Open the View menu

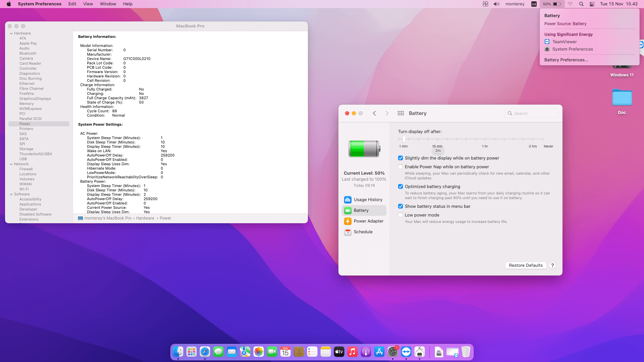point(88,4)
